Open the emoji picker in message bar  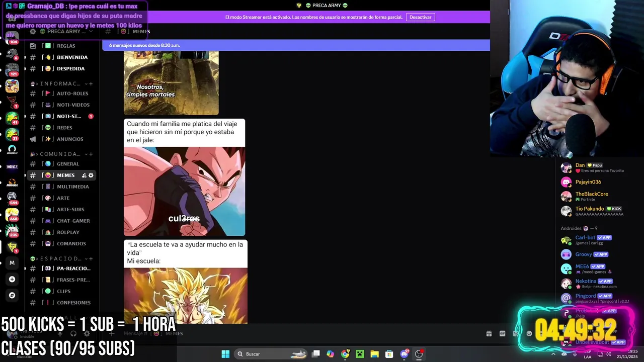pos(529,333)
